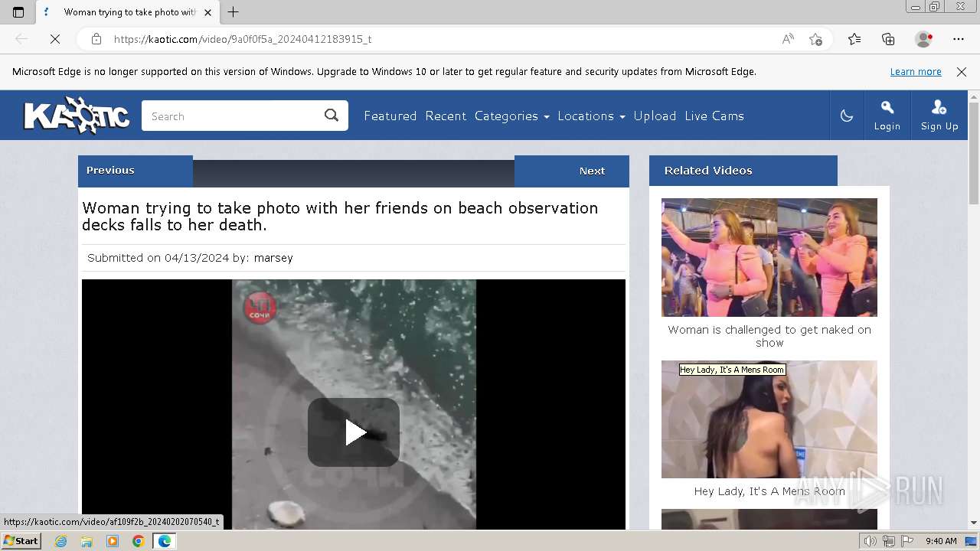980x551 pixels.
Task: Open the Related Videos tab
Action: tap(743, 171)
